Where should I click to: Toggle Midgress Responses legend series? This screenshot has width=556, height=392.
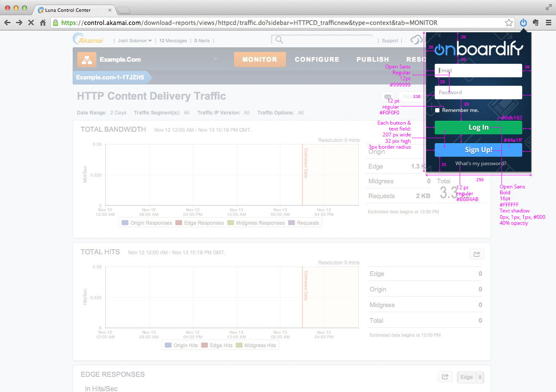click(x=256, y=223)
